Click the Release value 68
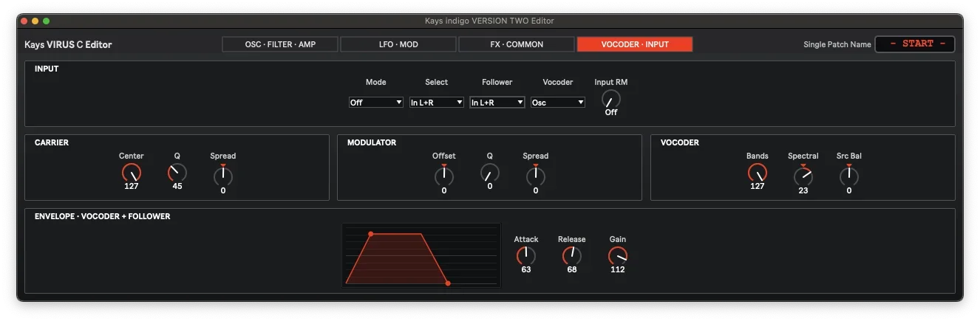Screen dimensions: 980x321 coord(572,270)
